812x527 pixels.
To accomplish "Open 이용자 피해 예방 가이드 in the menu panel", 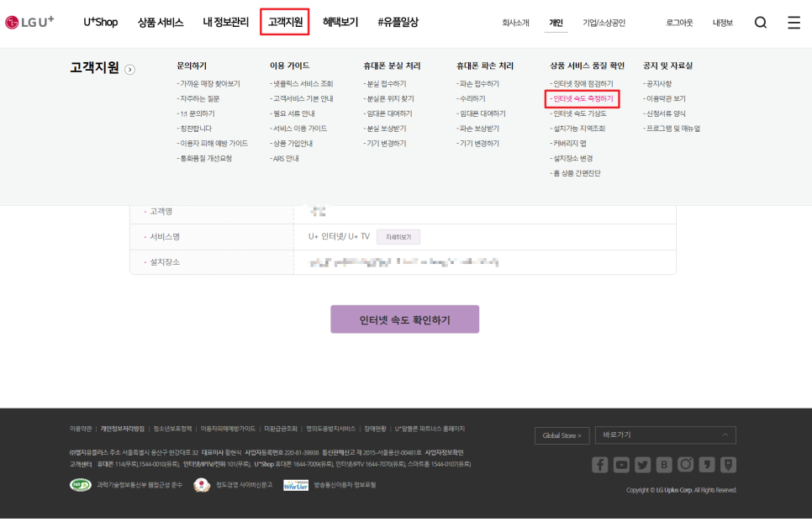I will [x=213, y=144].
